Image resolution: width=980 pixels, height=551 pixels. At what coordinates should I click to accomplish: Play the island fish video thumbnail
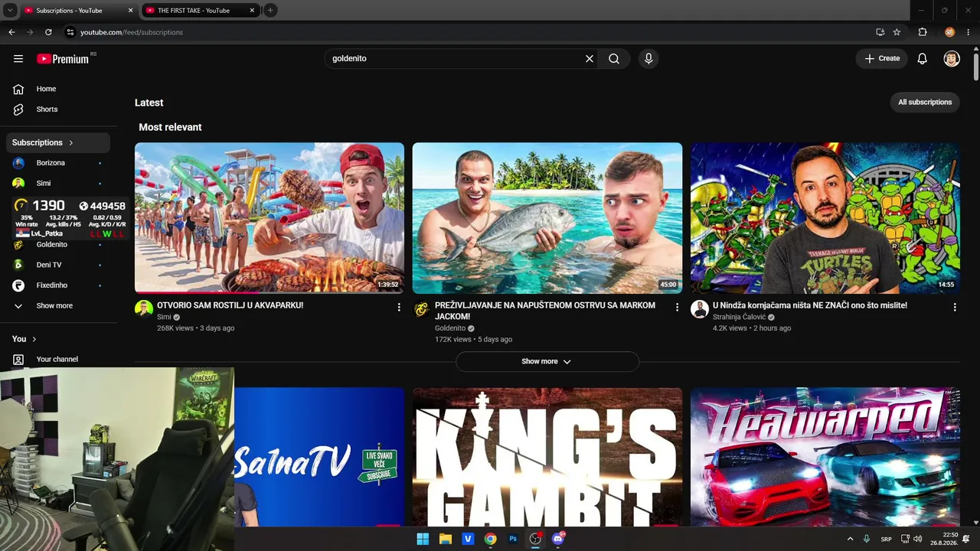(547, 218)
